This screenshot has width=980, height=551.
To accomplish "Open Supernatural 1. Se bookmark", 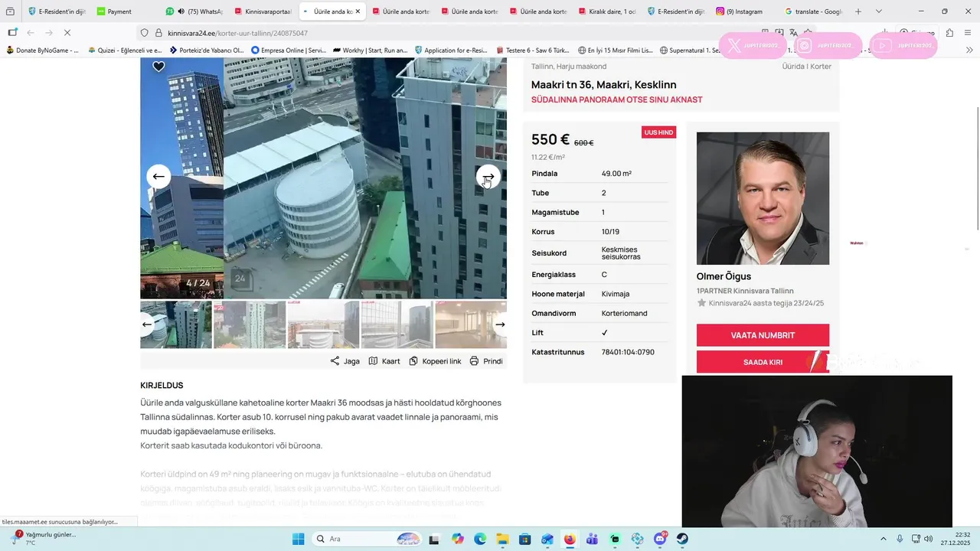I will point(689,51).
